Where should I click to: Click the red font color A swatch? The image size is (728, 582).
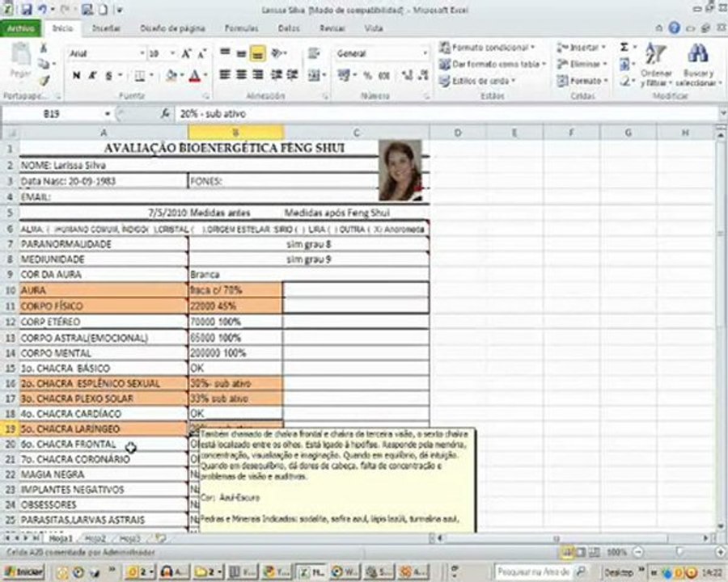point(195,75)
